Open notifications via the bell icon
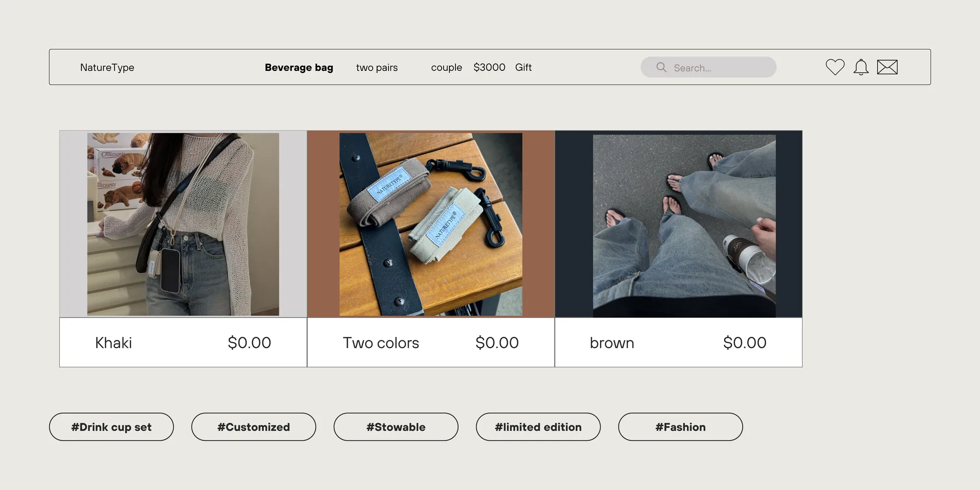This screenshot has height=490, width=980. pos(861,67)
